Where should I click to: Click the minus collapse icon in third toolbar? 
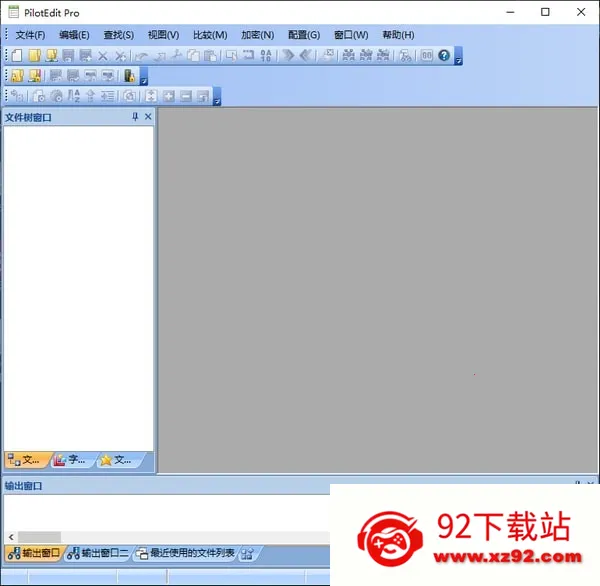(186, 96)
